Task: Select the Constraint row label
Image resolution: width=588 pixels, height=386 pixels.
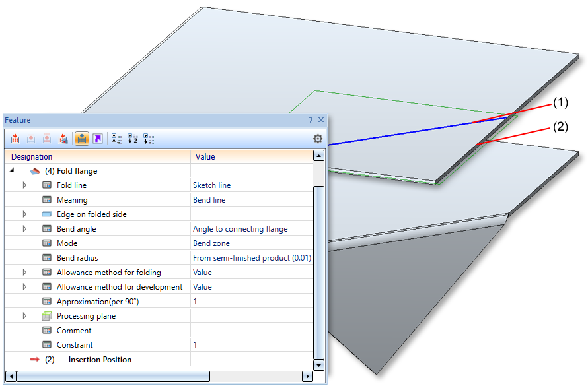Action: [75, 345]
